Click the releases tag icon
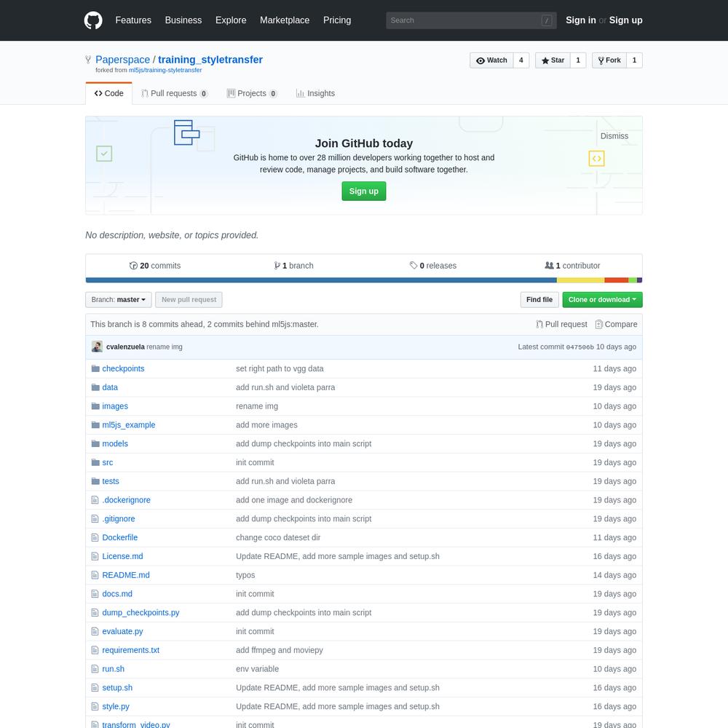This screenshot has height=728, width=728. [x=414, y=266]
